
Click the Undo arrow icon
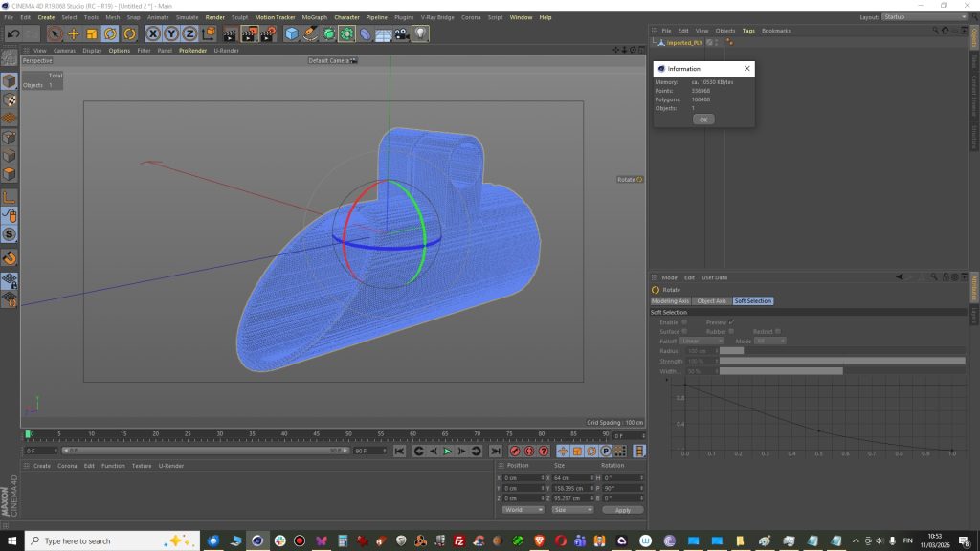click(x=13, y=33)
